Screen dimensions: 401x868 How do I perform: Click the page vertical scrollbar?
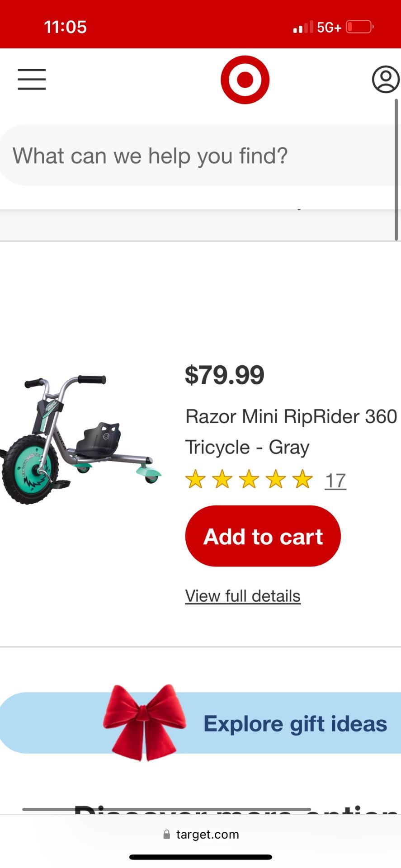point(396,170)
